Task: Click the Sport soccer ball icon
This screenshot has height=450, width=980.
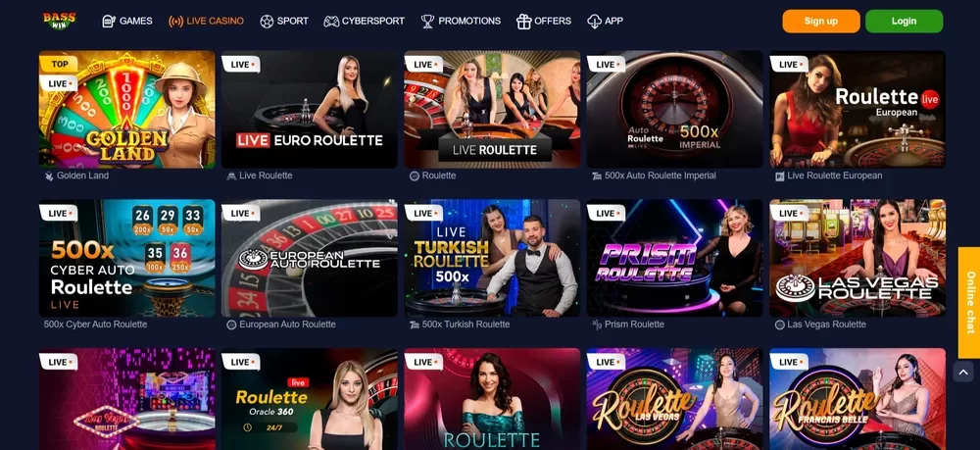Action: pyautogui.click(x=267, y=22)
